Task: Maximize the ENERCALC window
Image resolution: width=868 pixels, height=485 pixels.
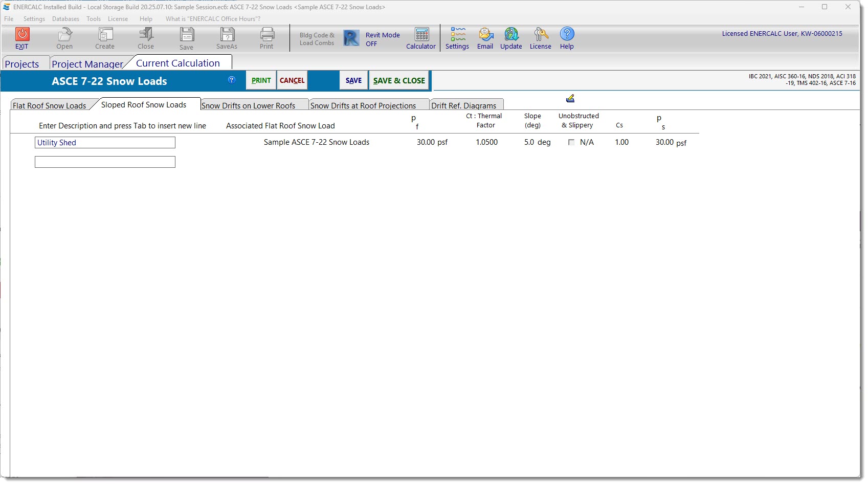Action: (x=825, y=7)
